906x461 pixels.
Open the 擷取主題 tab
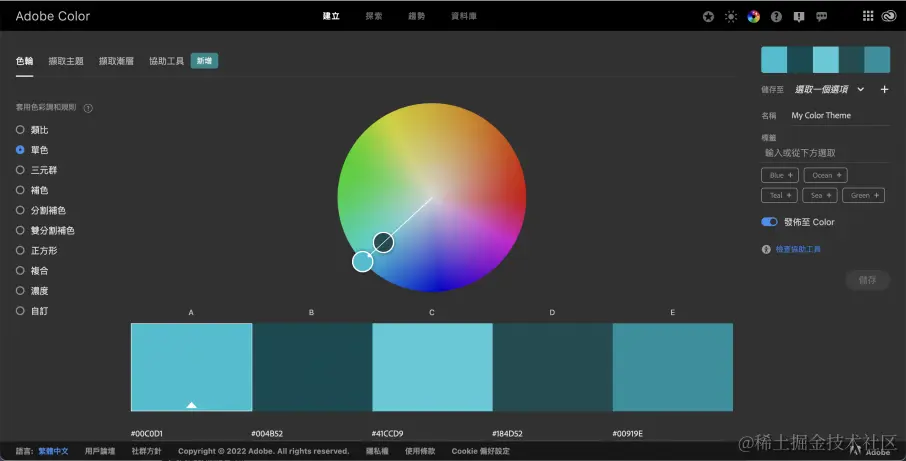click(x=66, y=61)
